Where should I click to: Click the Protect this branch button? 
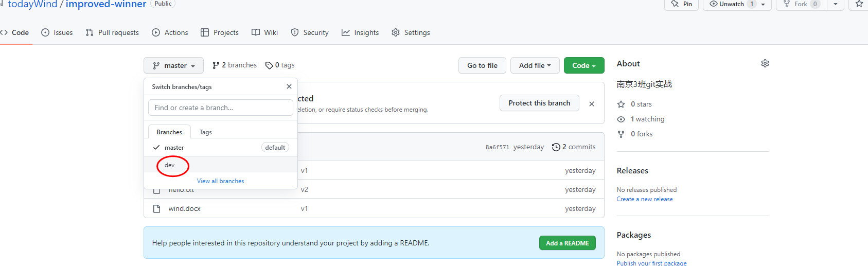539,103
